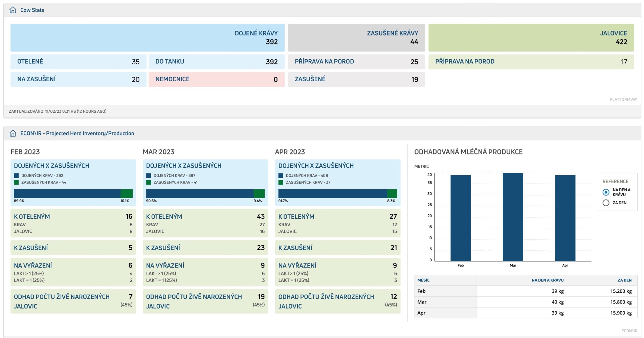Click the ZA DEN column header in table
Viewport: 644px width, 338px height.
tap(625, 280)
